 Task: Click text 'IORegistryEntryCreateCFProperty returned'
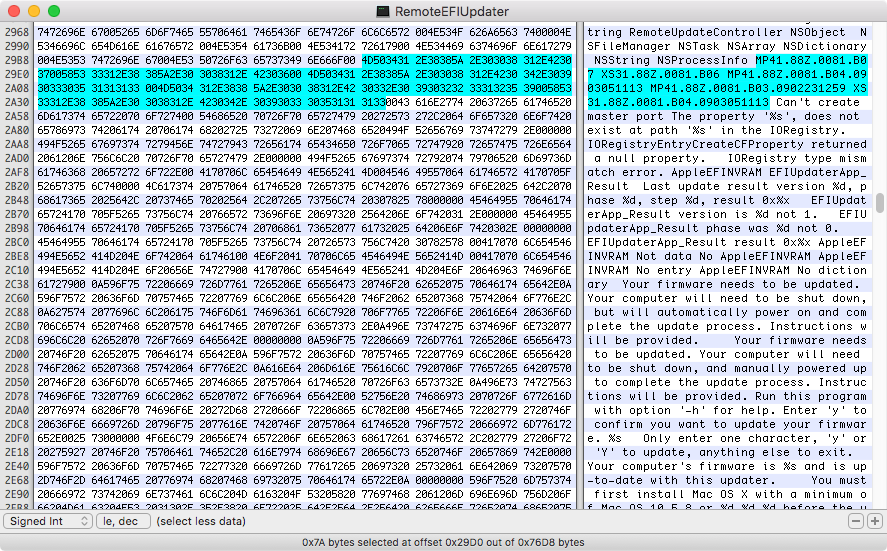point(726,144)
